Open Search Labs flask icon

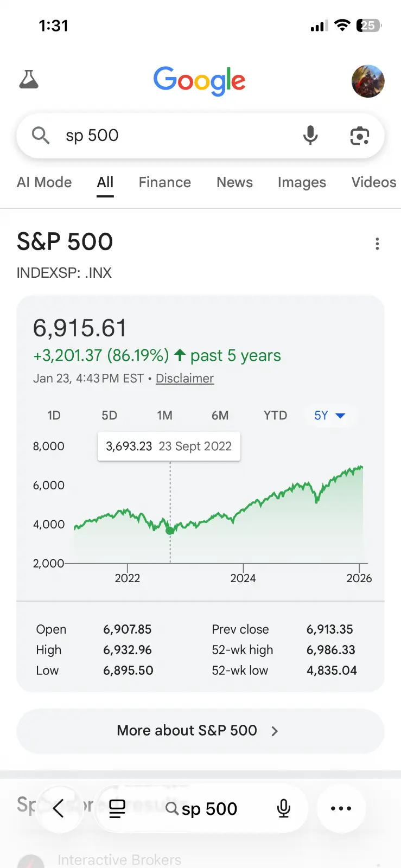point(29,80)
